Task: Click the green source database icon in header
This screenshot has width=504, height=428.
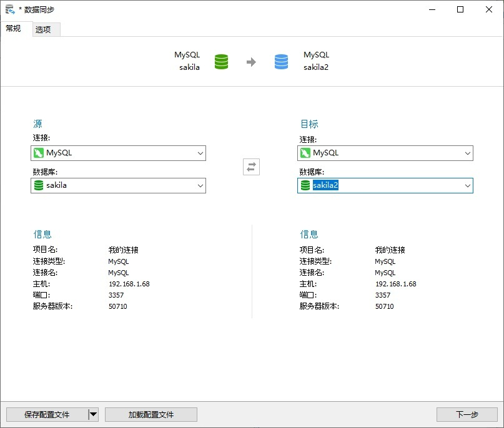Action: pyautogui.click(x=221, y=62)
